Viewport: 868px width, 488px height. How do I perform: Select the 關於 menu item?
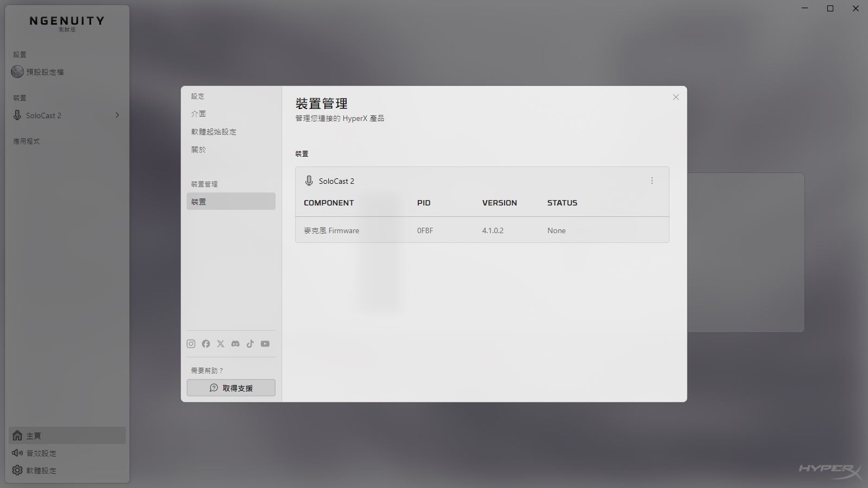point(231,150)
